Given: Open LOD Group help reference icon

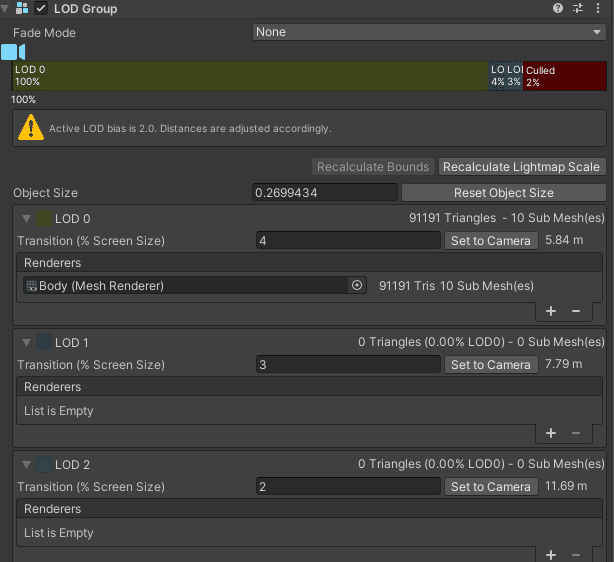Looking at the screenshot, I should (x=558, y=8).
